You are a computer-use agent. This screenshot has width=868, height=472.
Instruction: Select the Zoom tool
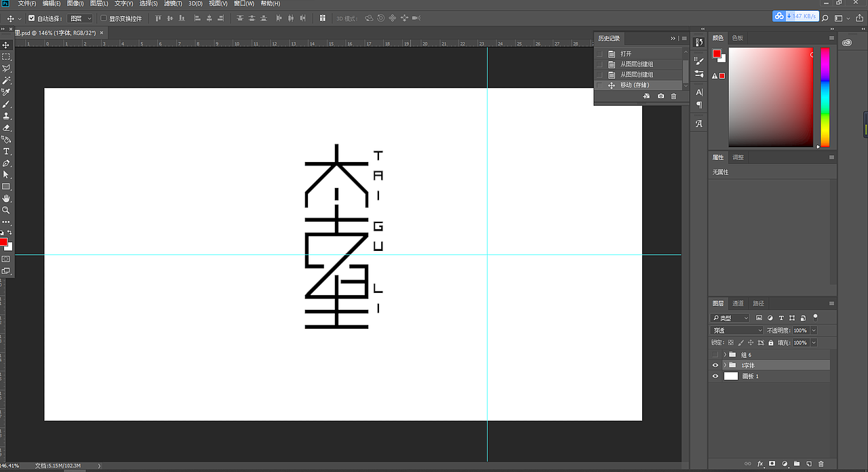click(6, 210)
